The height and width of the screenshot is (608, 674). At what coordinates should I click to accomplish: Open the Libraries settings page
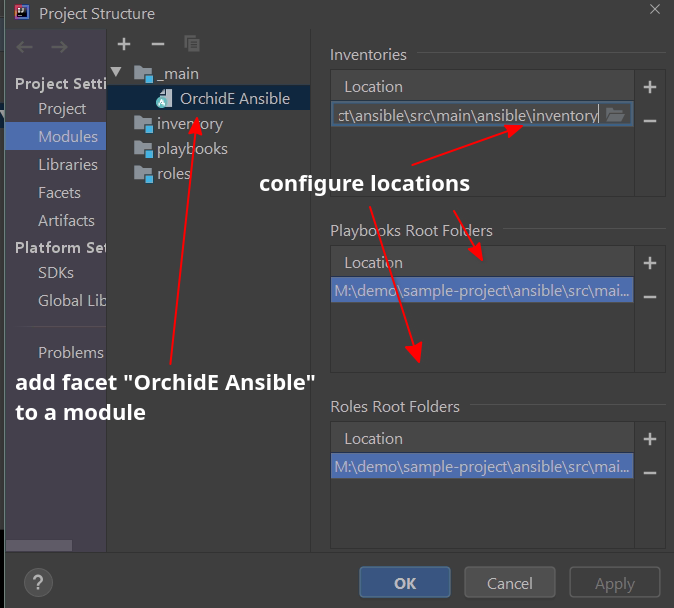67,165
